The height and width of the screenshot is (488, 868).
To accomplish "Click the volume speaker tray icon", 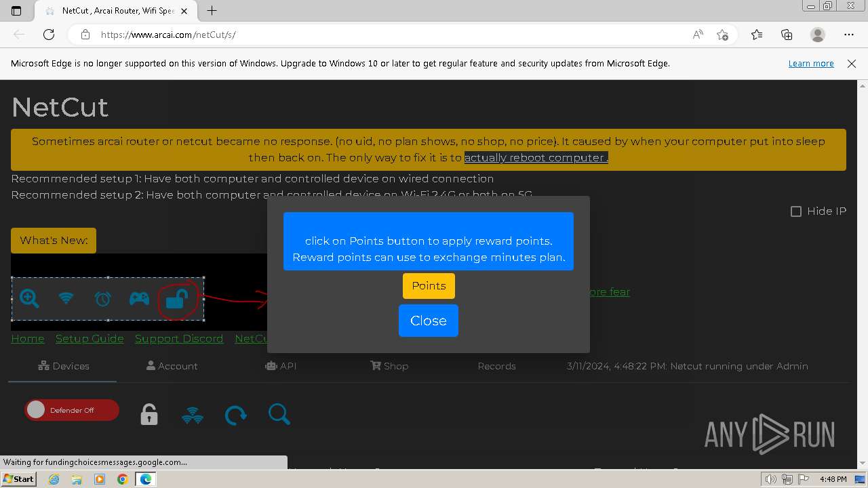I will 770,479.
